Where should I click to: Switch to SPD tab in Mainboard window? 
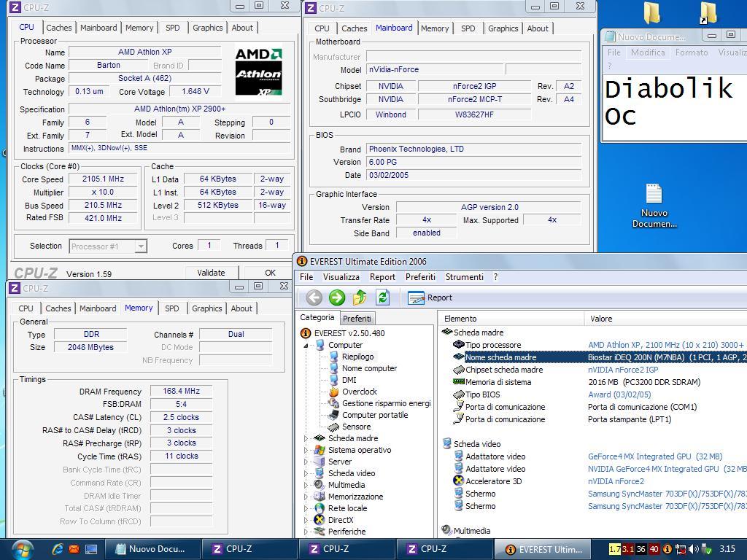click(468, 28)
